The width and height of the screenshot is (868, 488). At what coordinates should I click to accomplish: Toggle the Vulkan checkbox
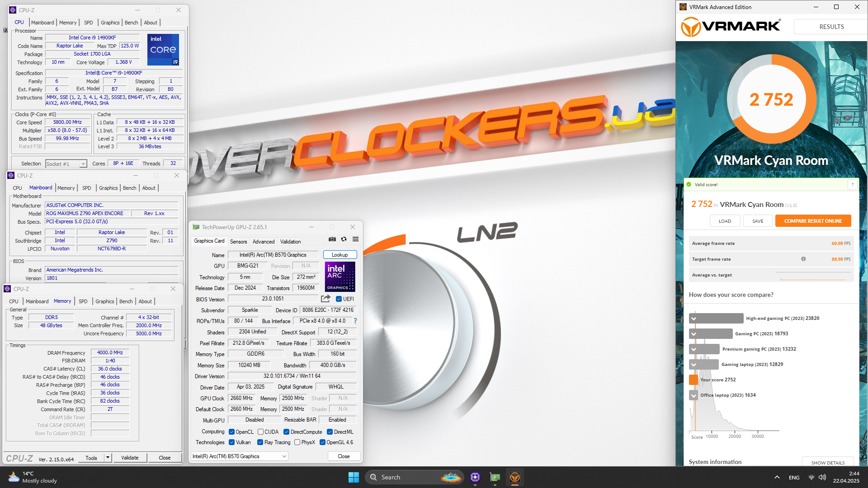[231, 442]
